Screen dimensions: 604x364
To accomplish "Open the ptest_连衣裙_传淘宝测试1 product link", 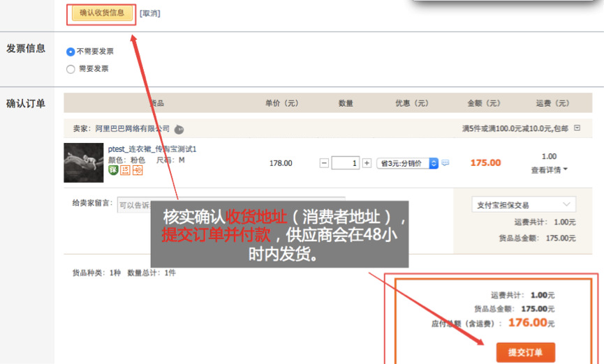I will pyautogui.click(x=152, y=149).
